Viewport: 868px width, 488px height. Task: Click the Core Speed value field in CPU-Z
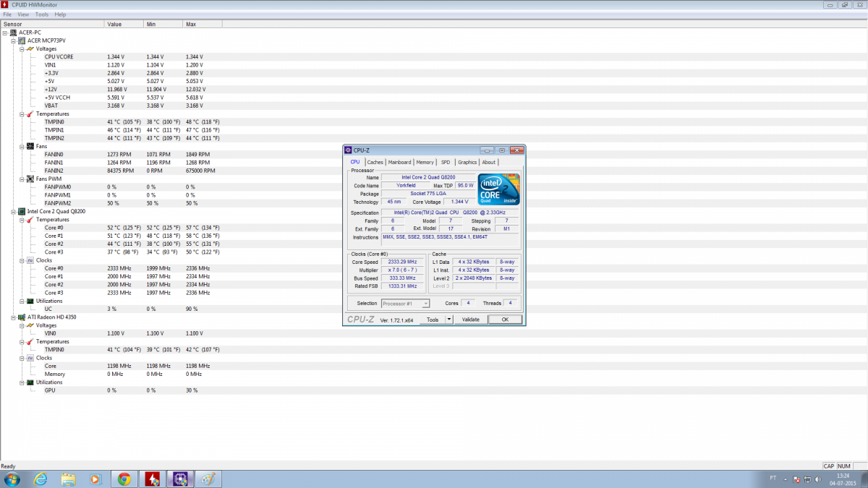[402, 262]
